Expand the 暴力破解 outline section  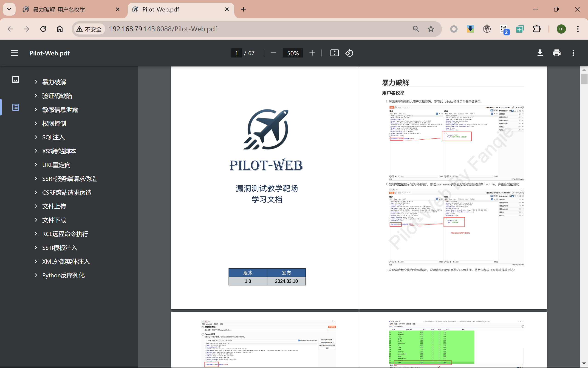point(36,82)
